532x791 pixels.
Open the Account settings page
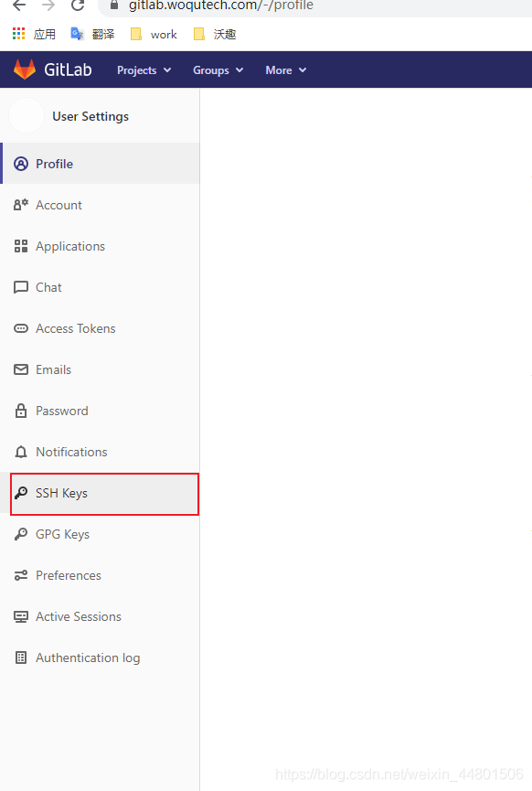coord(101,205)
